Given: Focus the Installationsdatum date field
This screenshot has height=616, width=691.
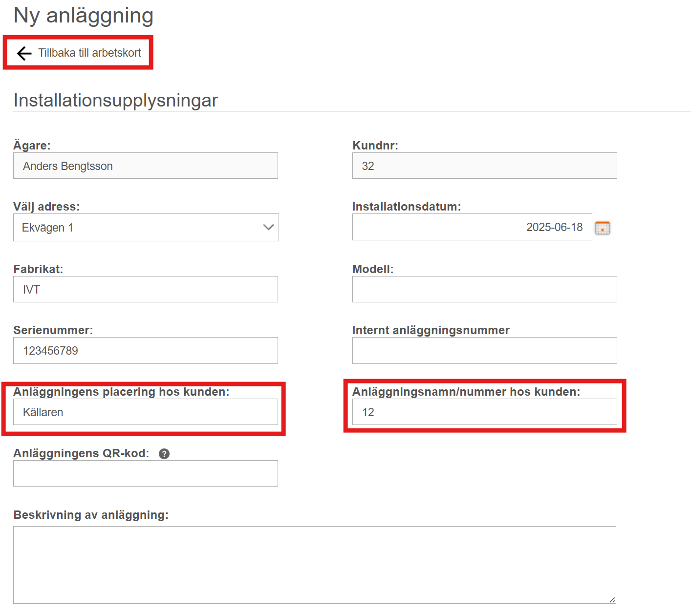Looking at the screenshot, I should coord(472,227).
